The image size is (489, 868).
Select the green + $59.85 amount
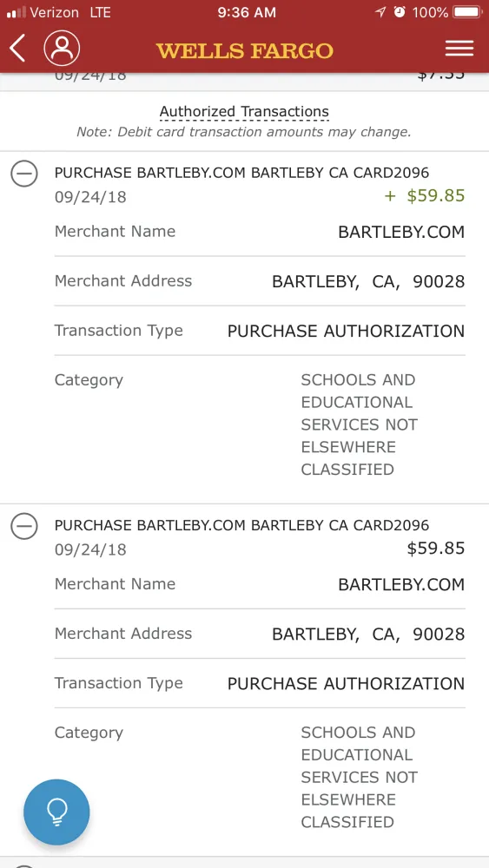tap(425, 196)
